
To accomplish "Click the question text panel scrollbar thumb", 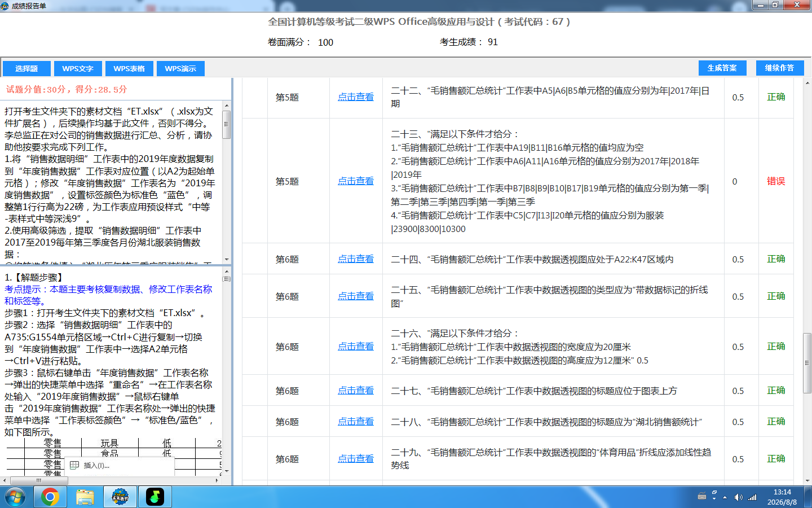I will (x=227, y=124).
